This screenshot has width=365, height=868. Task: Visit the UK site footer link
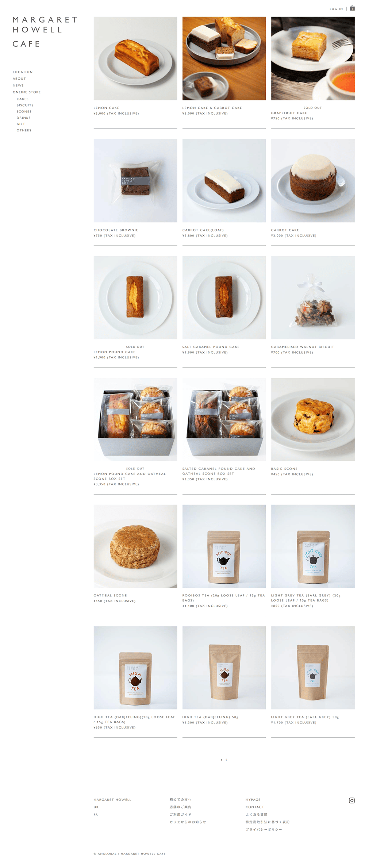coord(96,807)
